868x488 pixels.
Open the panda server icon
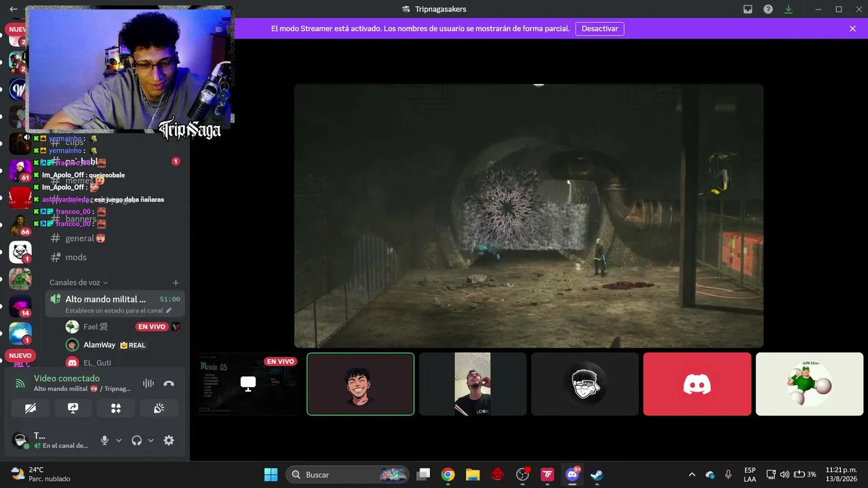pos(20,252)
